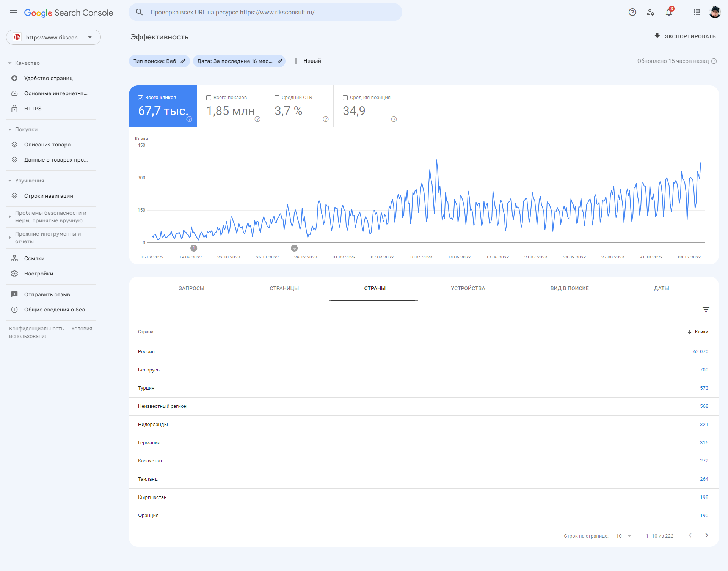Open the Google apps grid
Viewport: 728px width, 571px height.
tap(697, 12)
